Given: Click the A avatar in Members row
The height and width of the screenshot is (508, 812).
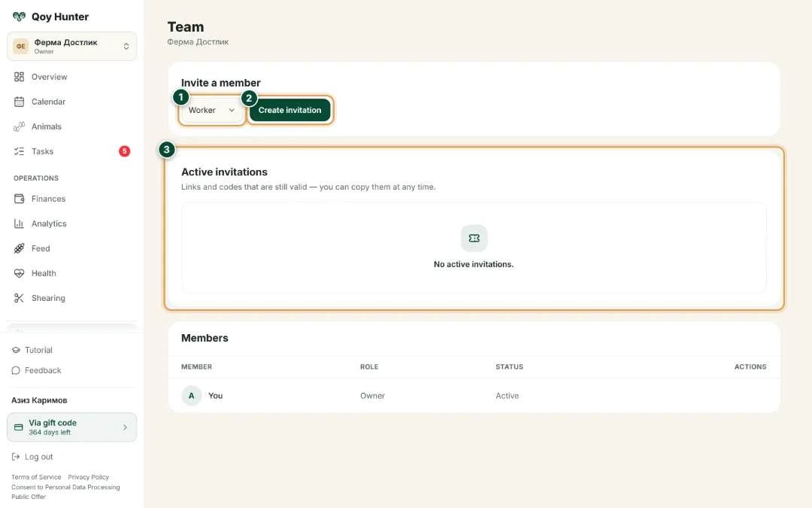Looking at the screenshot, I should point(191,396).
